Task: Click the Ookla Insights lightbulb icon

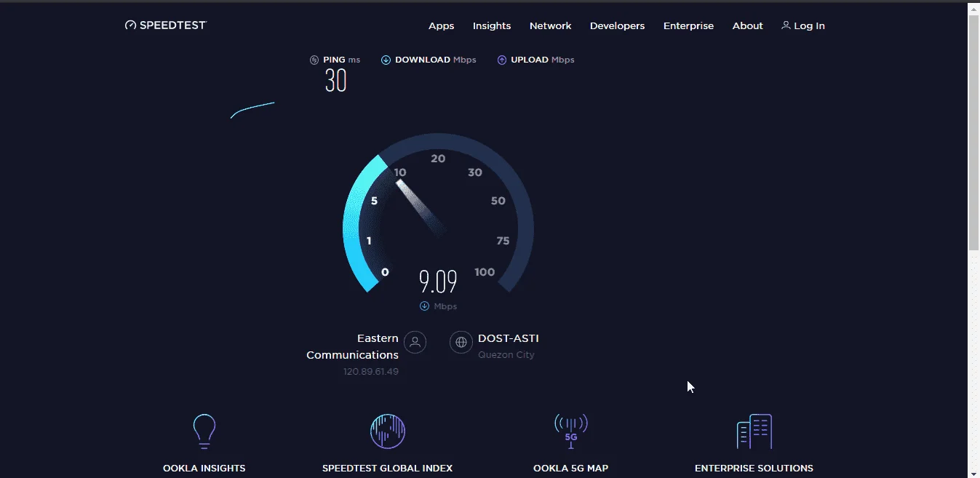Action: click(204, 431)
